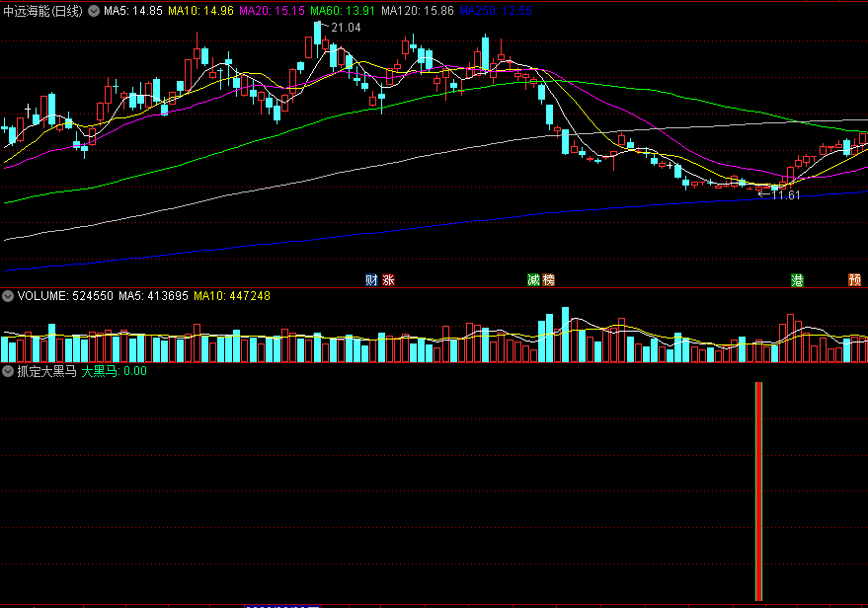This screenshot has width=868, height=608.
Task: Click the 21.04 high price annotation
Action: point(346,28)
